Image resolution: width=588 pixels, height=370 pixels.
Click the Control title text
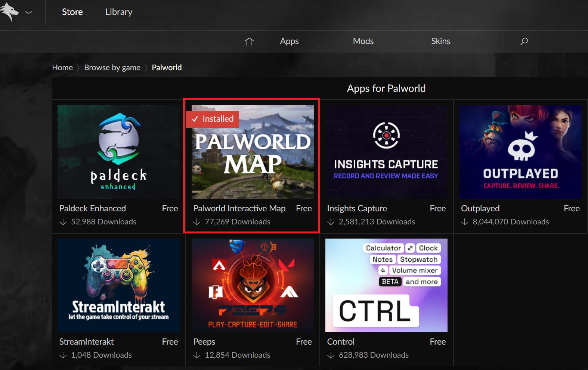(341, 342)
